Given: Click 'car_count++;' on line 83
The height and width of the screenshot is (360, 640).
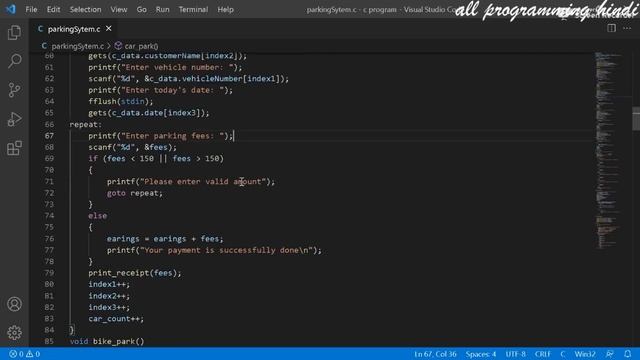Looking at the screenshot, I should pyautogui.click(x=116, y=318).
